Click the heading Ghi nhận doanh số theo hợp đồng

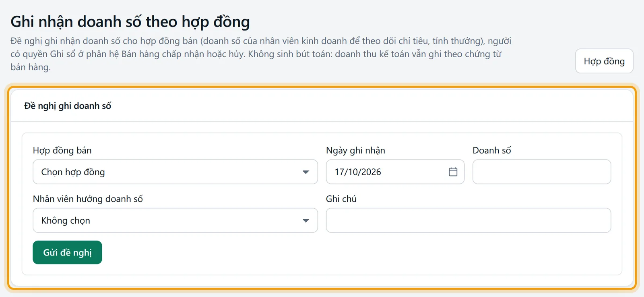(x=130, y=22)
